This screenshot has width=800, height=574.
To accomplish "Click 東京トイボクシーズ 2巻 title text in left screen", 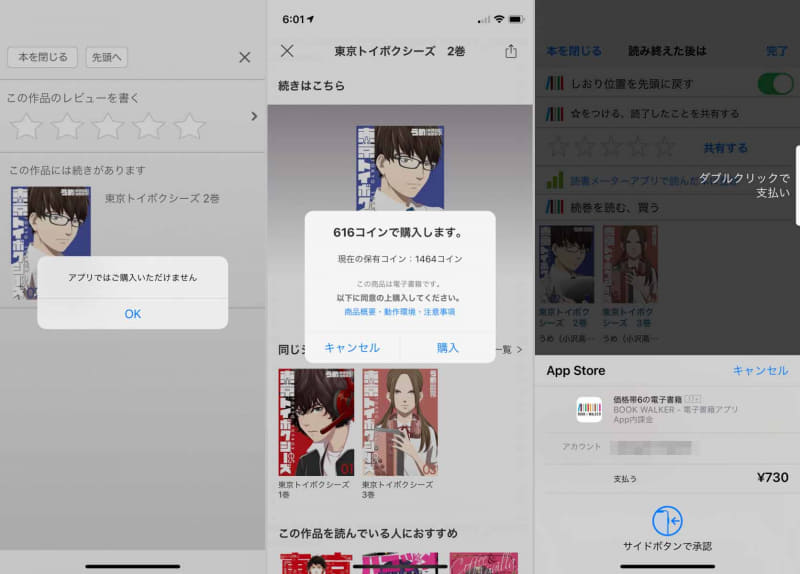I will tap(162, 198).
